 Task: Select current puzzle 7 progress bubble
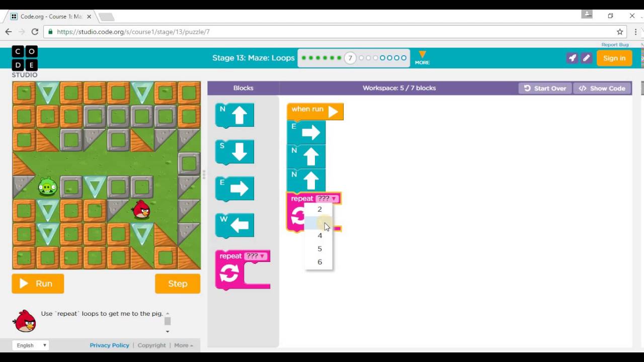pyautogui.click(x=350, y=58)
